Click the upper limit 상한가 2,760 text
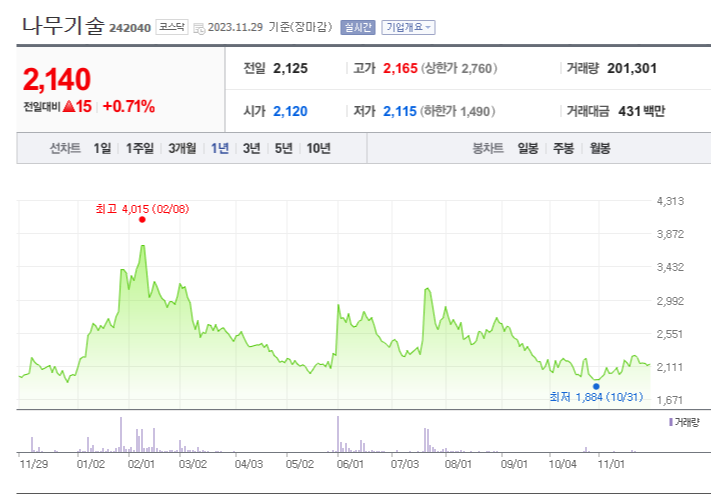711x494 pixels. click(x=459, y=68)
